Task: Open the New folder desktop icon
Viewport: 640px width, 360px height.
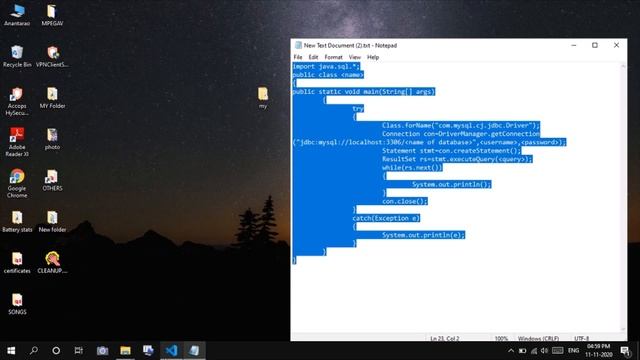Action: (52, 221)
